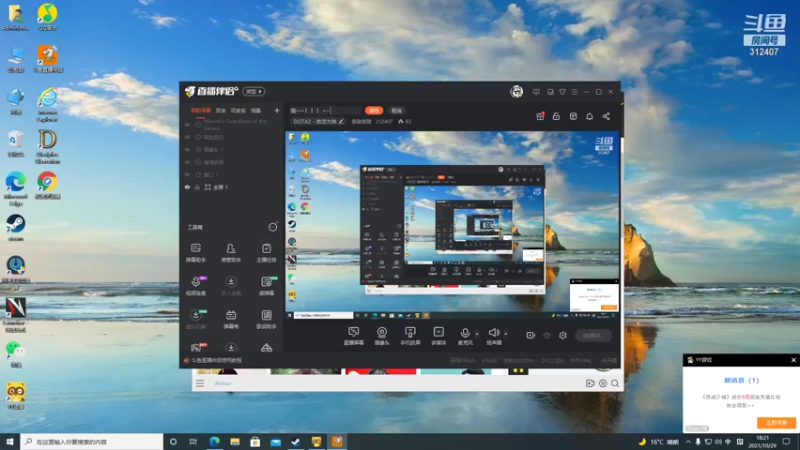Click the Windows taskbar search box

click(x=92, y=442)
